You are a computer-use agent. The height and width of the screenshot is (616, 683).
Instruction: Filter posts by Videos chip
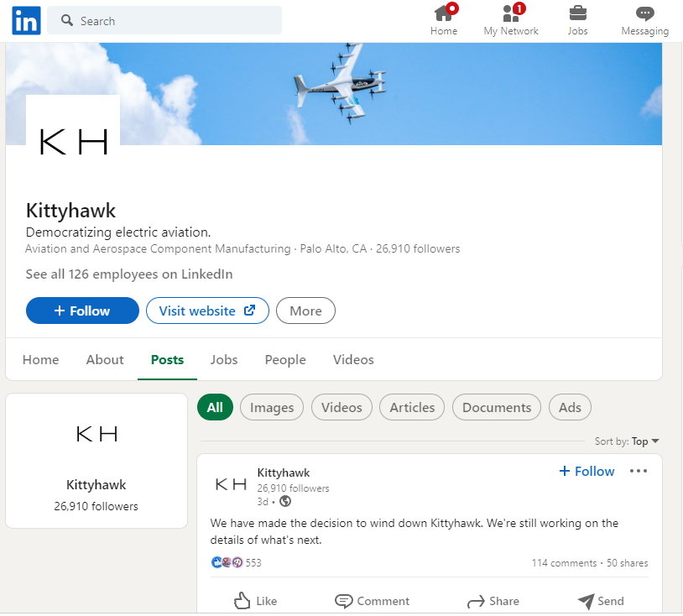342,407
